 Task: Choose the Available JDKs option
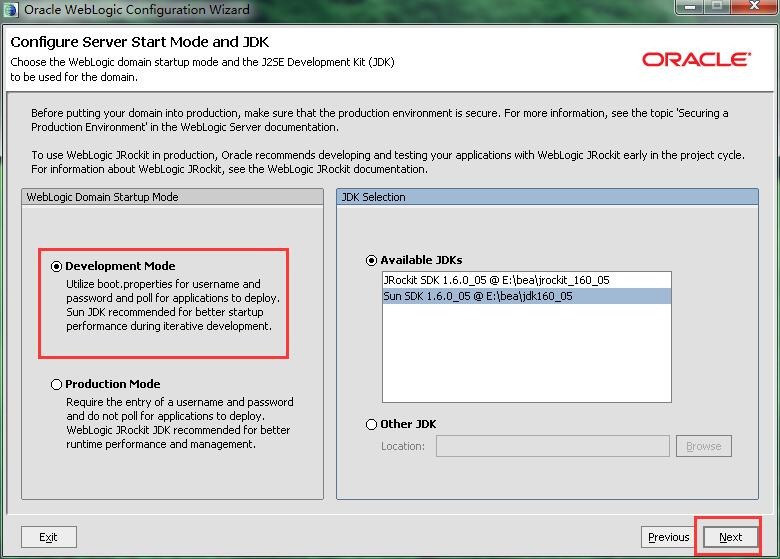[371, 261]
